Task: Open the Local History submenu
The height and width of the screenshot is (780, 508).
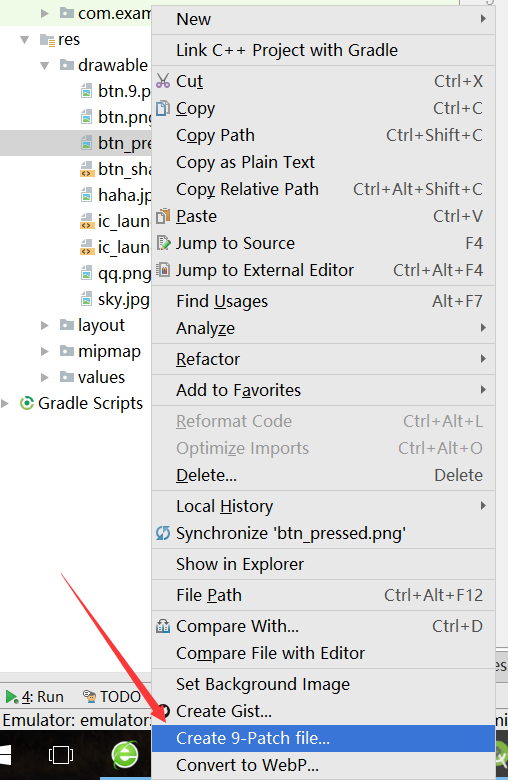Action: click(x=323, y=506)
